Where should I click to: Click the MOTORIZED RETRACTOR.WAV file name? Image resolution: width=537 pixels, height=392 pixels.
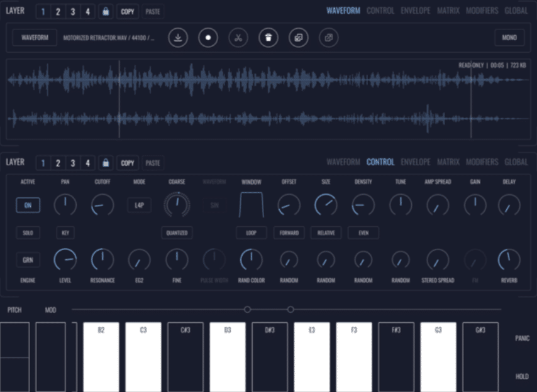(109, 38)
